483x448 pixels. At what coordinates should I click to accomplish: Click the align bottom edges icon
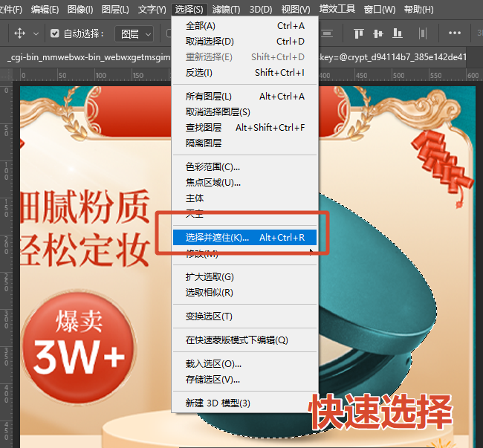pos(397,33)
